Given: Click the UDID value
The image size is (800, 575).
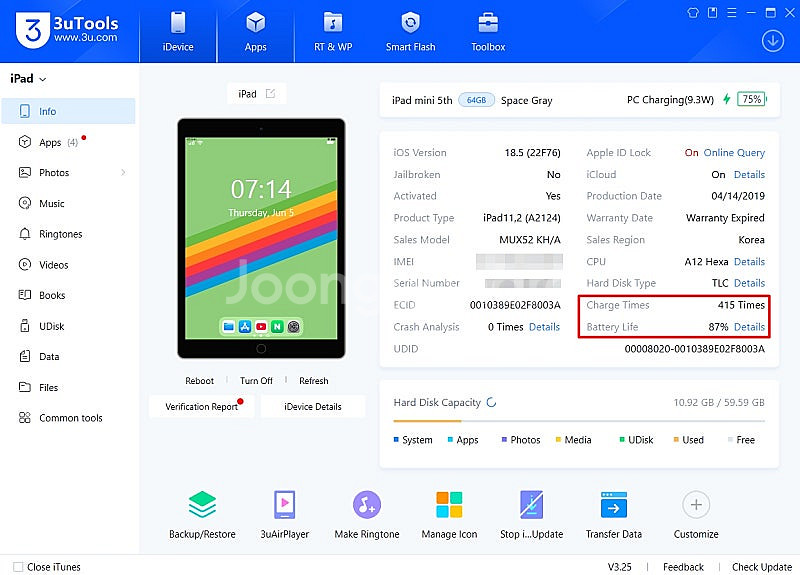Looking at the screenshot, I should [694, 349].
